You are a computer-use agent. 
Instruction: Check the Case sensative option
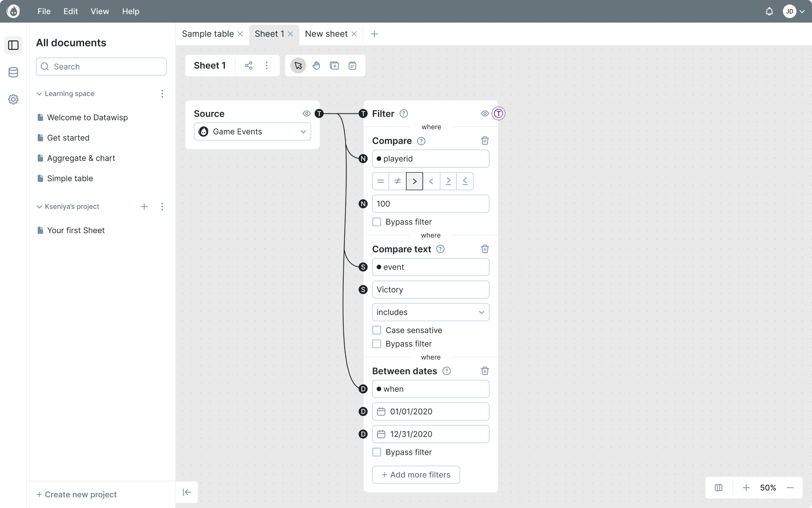coord(377,330)
